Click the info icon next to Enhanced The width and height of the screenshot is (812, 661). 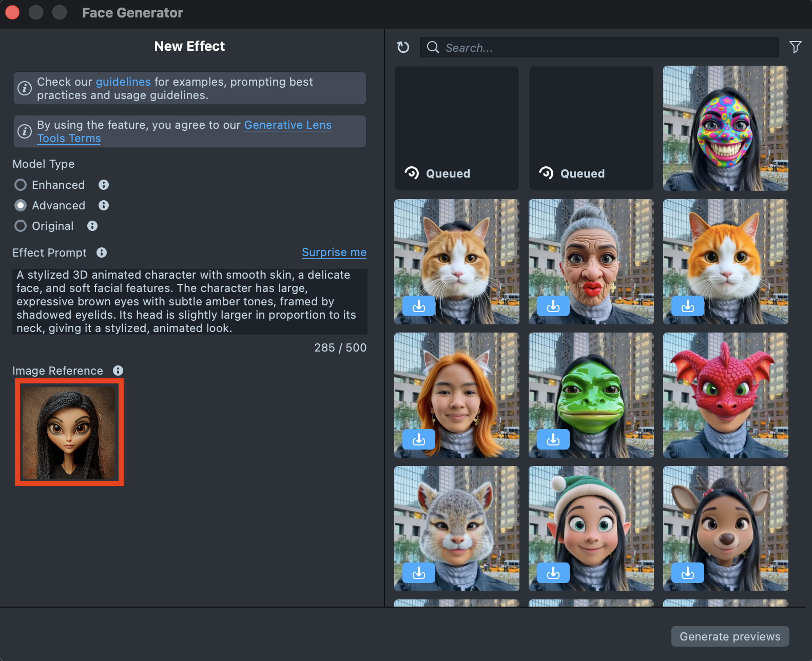104,185
